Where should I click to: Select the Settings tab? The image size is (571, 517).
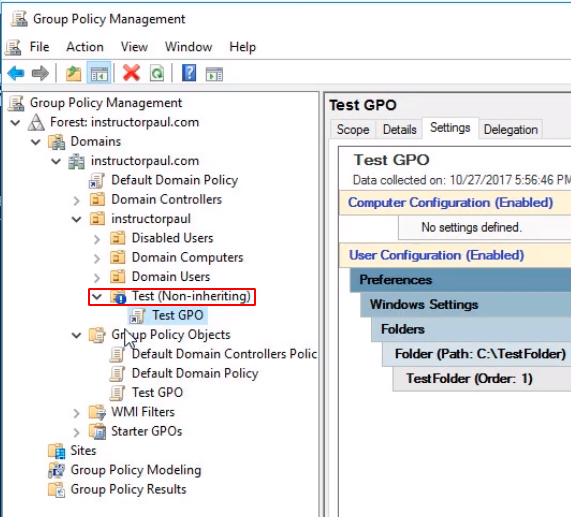click(450, 128)
